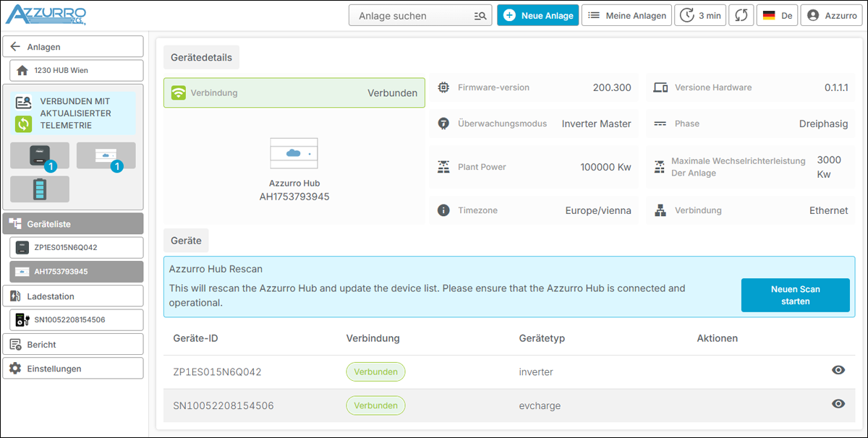Click the hub serial AH1753793945 under image
The width and height of the screenshot is (868, 438).
pos(294,197)
